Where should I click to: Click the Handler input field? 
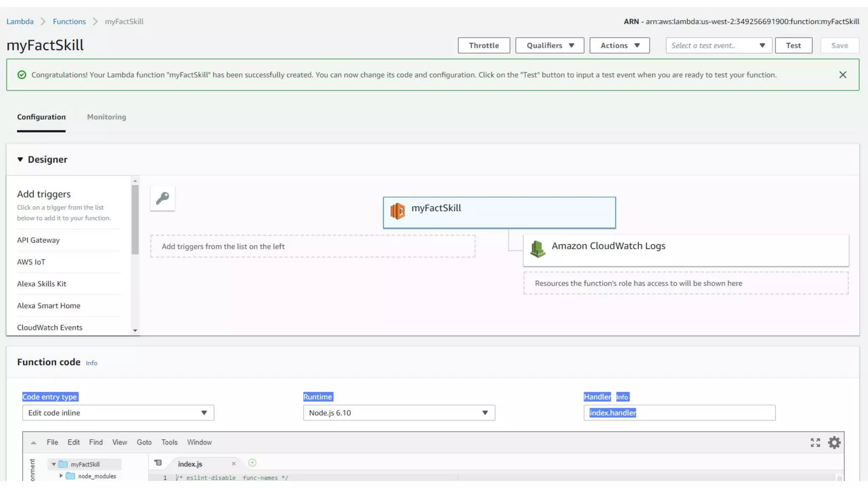tap(679, 413)
